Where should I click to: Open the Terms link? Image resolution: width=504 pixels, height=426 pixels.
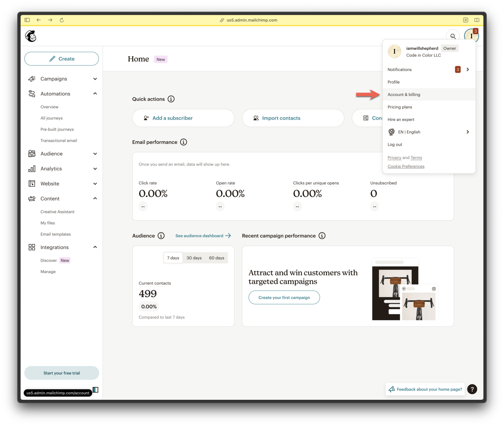click(416, 158)
